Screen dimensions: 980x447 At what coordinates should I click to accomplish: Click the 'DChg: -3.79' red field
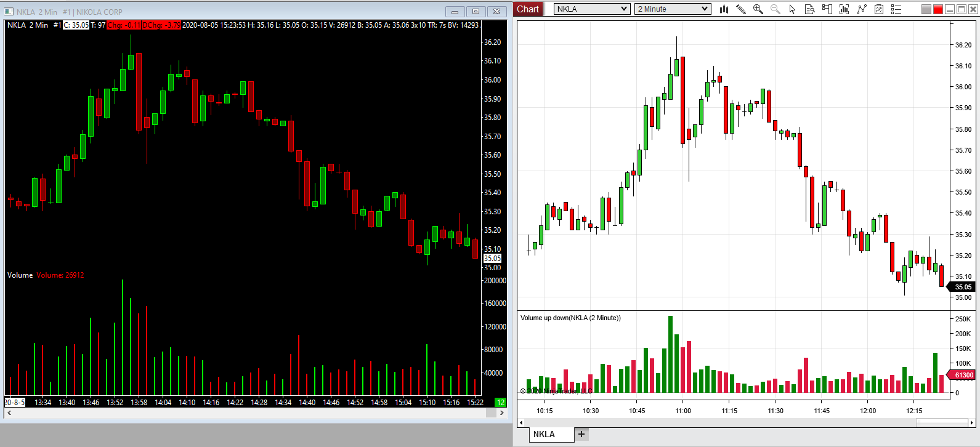[161, 25]
